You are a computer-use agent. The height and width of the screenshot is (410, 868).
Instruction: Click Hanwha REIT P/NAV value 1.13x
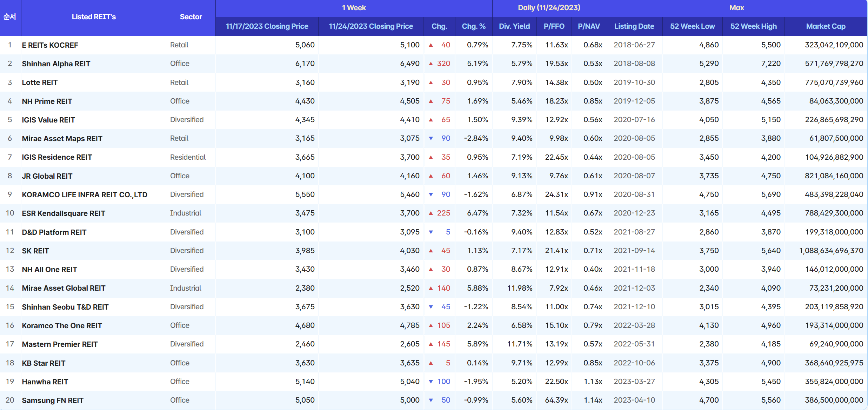click(593, 382)
